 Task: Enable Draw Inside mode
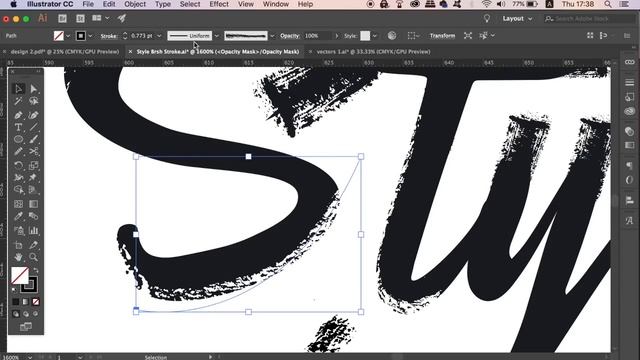coord(36,314)
